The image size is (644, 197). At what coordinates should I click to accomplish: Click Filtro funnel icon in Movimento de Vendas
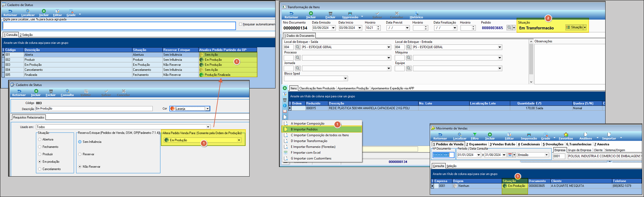(x=474, y=135)
